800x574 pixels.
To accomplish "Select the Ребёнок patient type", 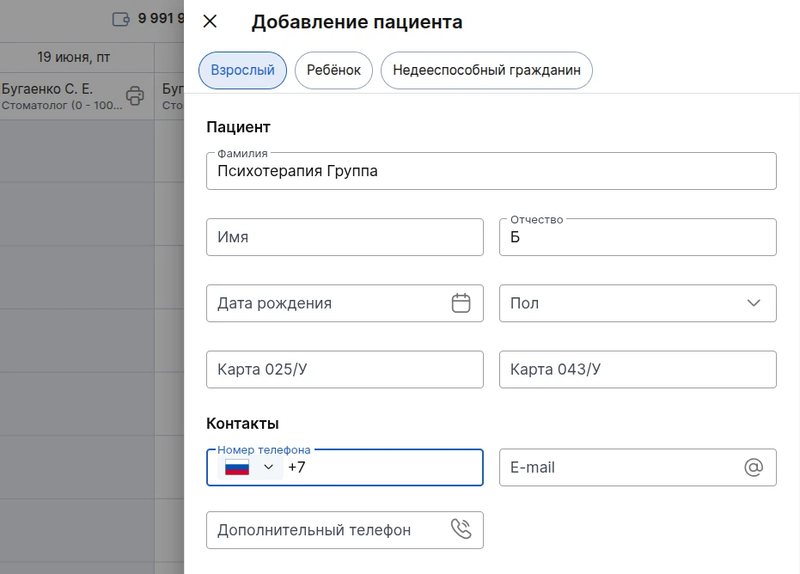I will pos(334,70).
